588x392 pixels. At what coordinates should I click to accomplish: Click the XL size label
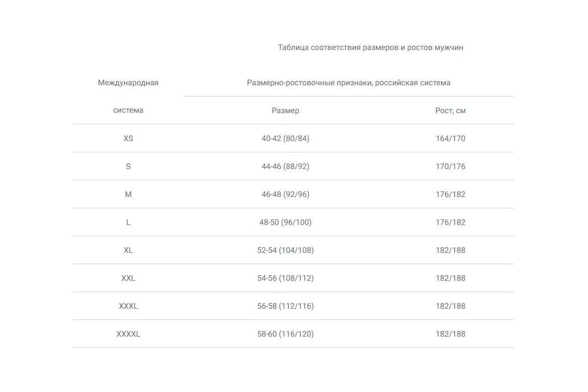pos(128,250)
